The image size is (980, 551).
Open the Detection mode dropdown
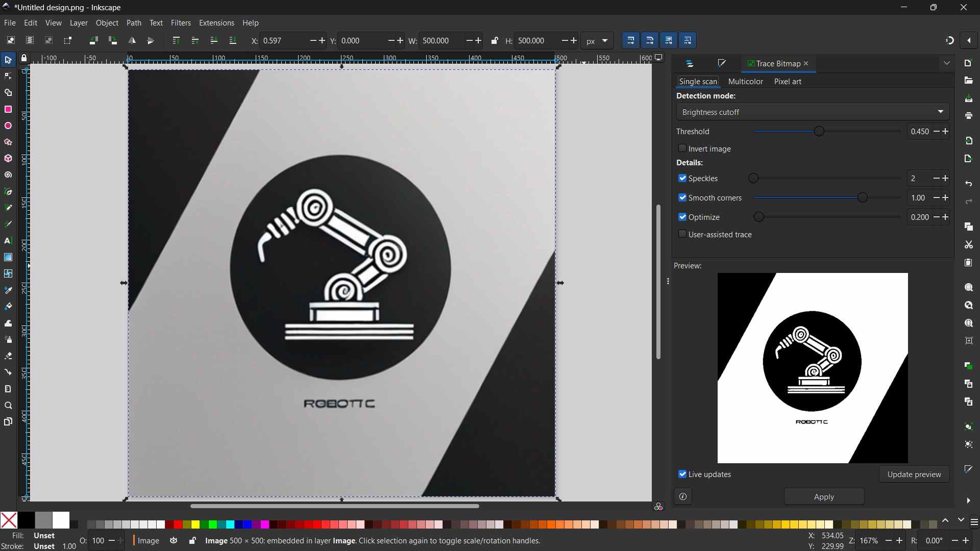click(813, 112)
